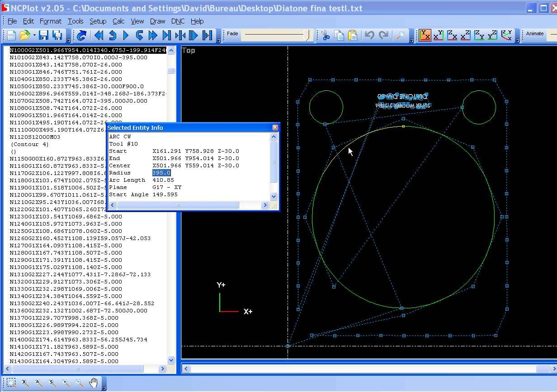Select the "(Contour 4)" comment line
Screen dimensions: 557x392
click(30, 144)
